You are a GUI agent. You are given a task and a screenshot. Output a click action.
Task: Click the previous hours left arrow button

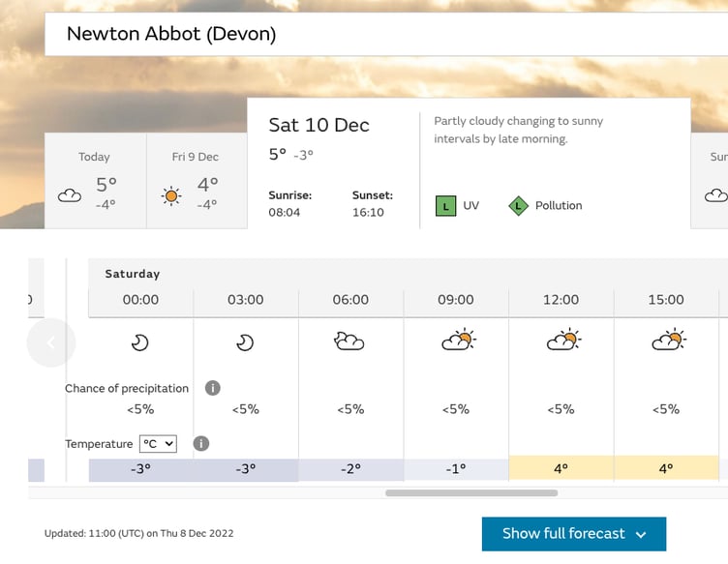click(x=51, y=342)
